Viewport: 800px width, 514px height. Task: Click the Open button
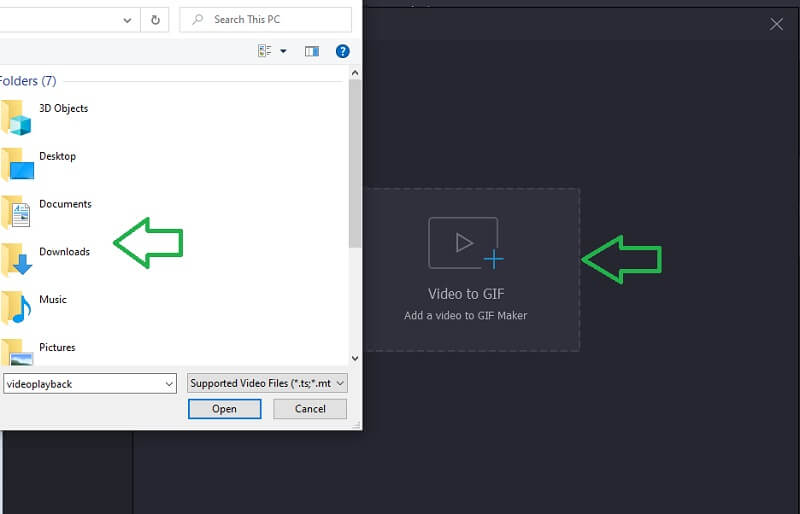(224, 409)
